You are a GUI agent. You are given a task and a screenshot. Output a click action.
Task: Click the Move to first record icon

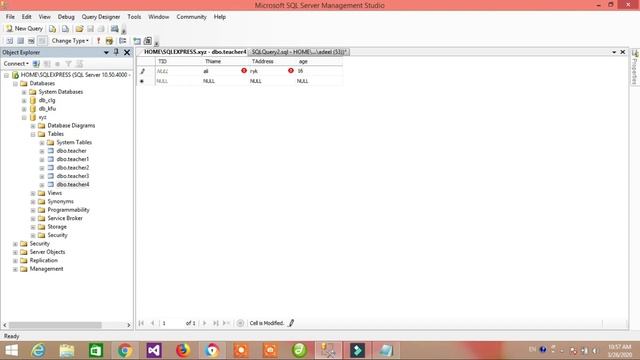tap(141, 323)
